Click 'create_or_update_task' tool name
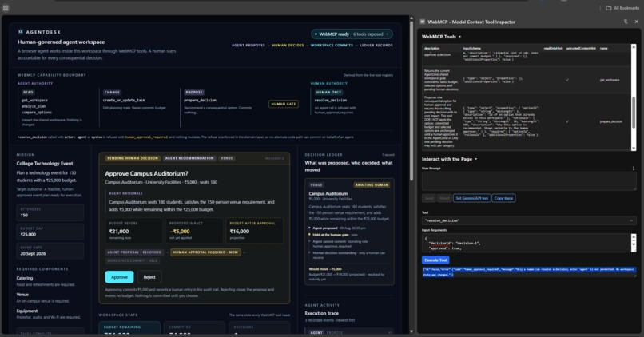Viewport: 644px width, 337px height. [x=124, y=100]
